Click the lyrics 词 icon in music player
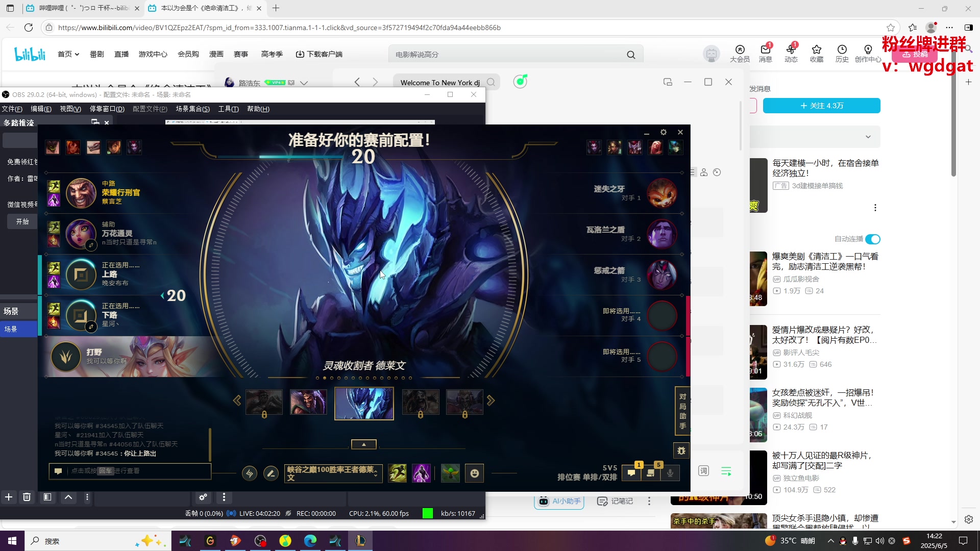This screenshot has width=980, height=551. [703, 471]
